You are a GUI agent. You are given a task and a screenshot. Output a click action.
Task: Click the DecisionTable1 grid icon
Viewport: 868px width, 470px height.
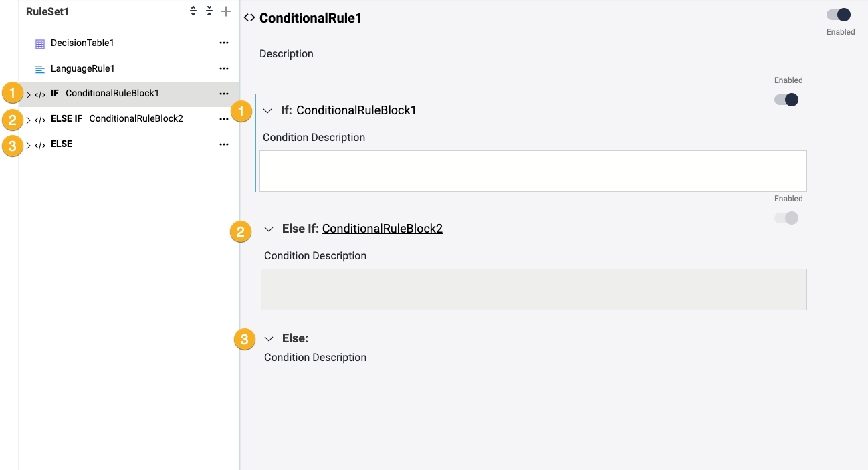pyautogui.click(x=40, y=43)
